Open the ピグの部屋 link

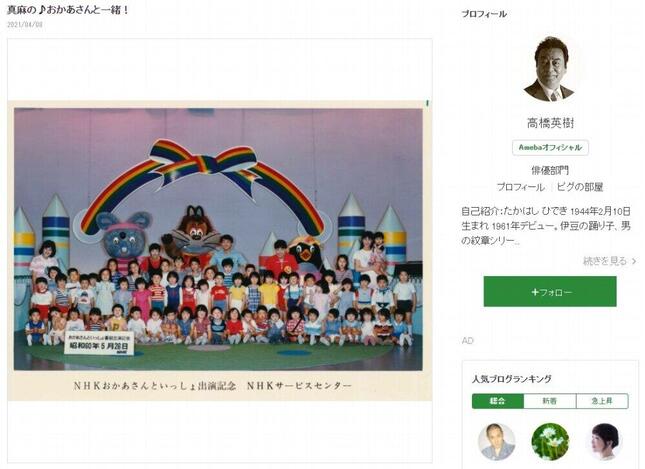(580, 187)
